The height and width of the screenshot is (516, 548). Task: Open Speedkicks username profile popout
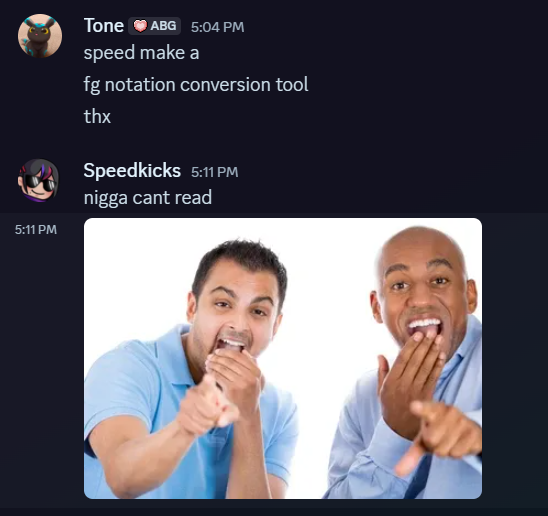pyautogui.click(x=132, y=171)
